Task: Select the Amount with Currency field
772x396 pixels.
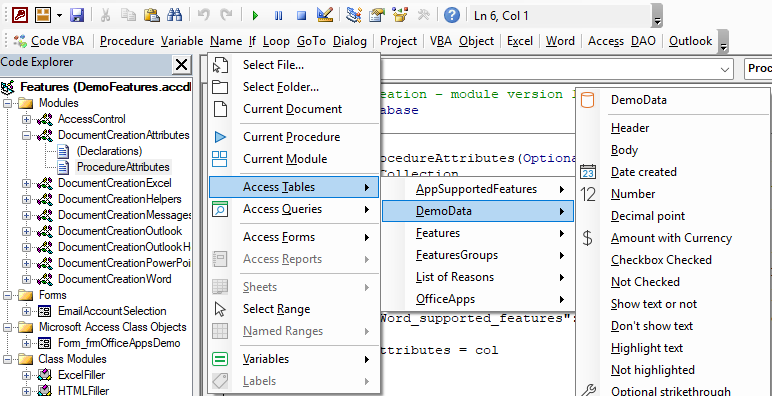Action: click(x=672, y=238)
